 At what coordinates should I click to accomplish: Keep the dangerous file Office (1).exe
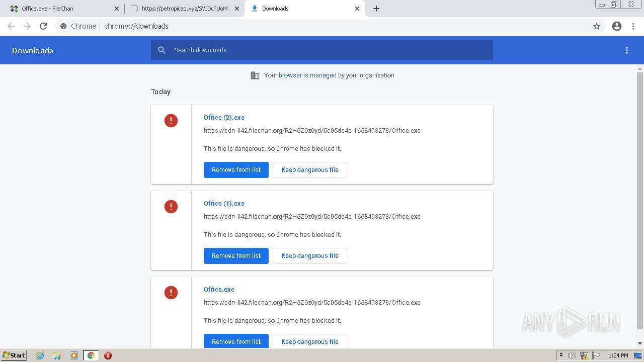coord(310,256)
